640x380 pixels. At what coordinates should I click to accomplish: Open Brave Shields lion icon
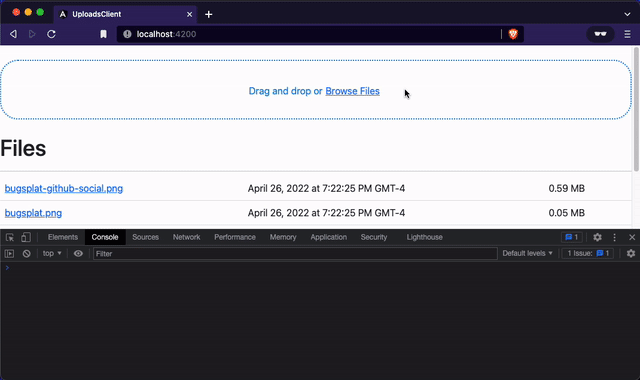(513, 34)
